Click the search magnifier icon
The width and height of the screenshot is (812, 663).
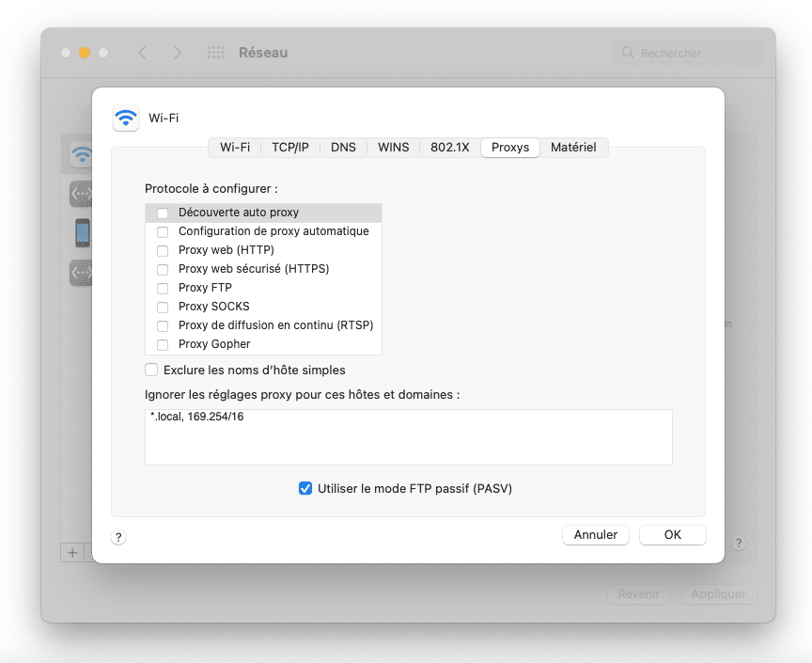pos(628,54)
